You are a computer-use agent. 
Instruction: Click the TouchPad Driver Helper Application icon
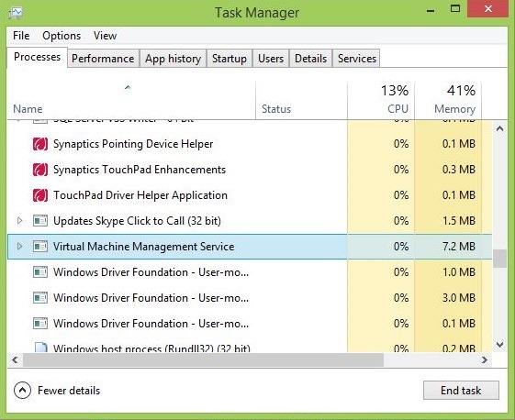click(40, 195)
